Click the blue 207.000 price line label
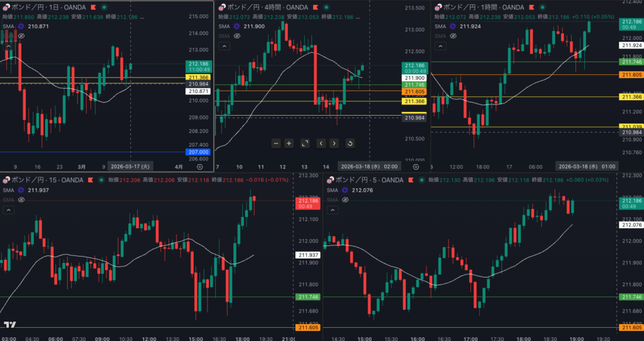 tap(198, 152)
